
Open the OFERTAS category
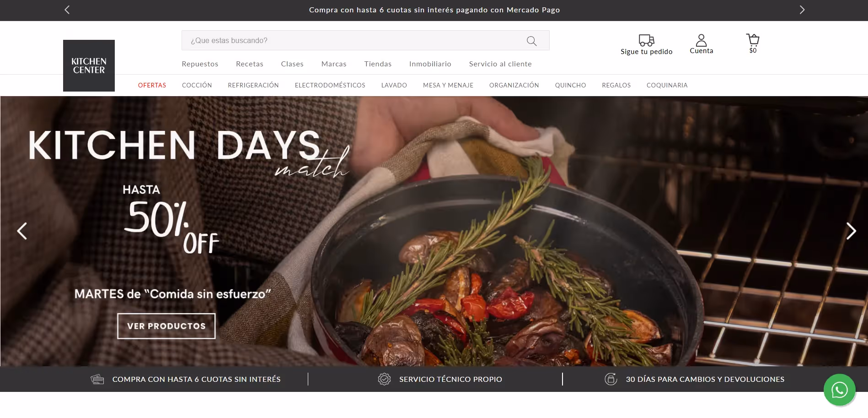coord(152,85)
